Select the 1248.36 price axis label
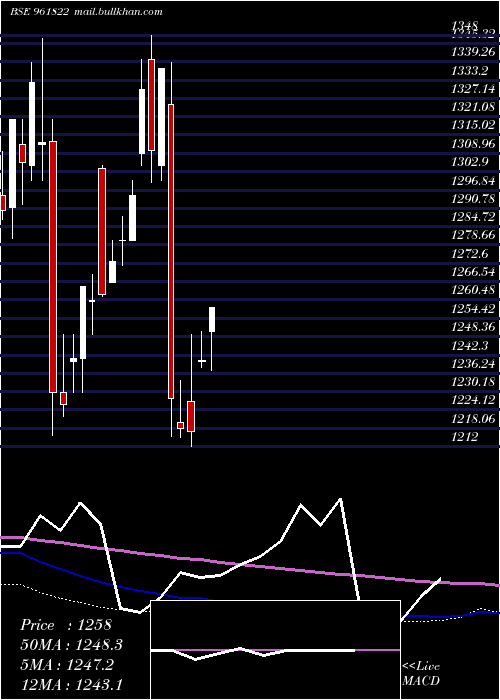The height and width of the screenshot is (700, 500). 474,327
